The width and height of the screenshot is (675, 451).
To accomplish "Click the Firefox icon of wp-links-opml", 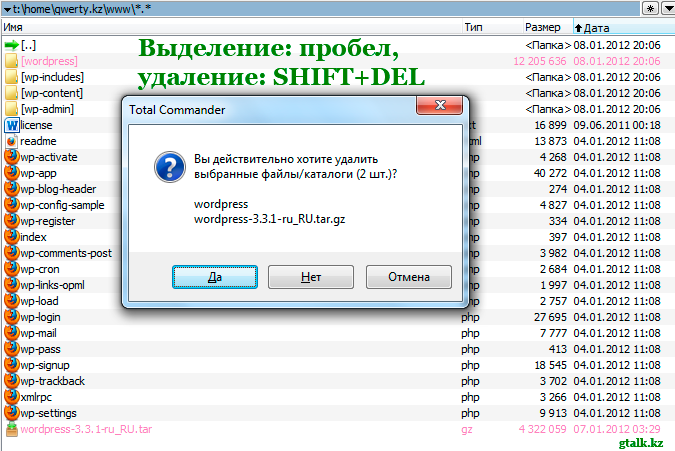I will 12,284.
